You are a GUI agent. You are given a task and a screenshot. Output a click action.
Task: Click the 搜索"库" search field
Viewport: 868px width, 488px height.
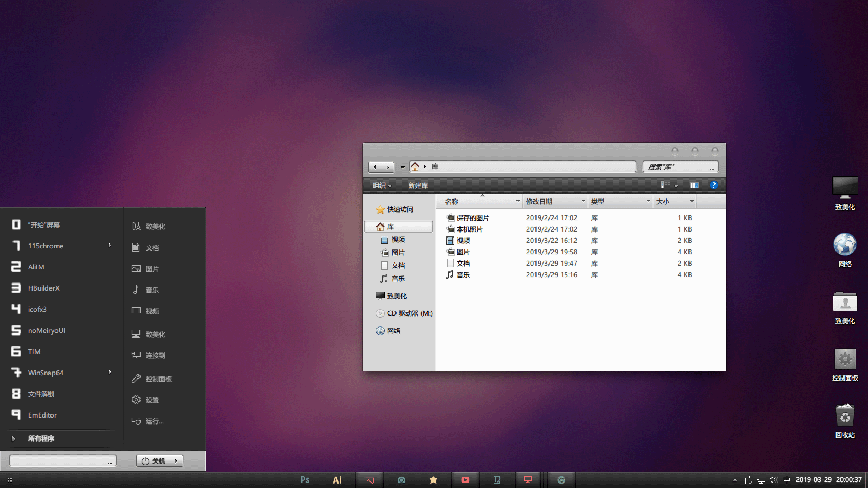pyautogui.click(x=677, y=167)
